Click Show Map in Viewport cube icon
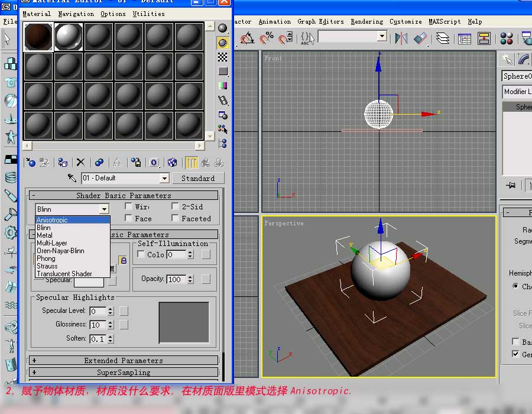 click(x=172, y=162)
